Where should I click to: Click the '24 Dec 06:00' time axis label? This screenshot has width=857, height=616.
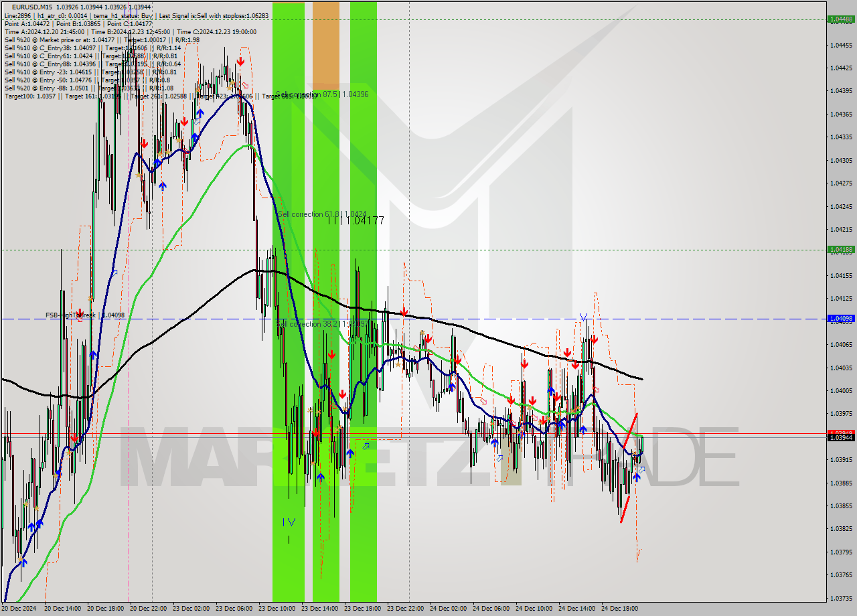[x=491, y=609]
